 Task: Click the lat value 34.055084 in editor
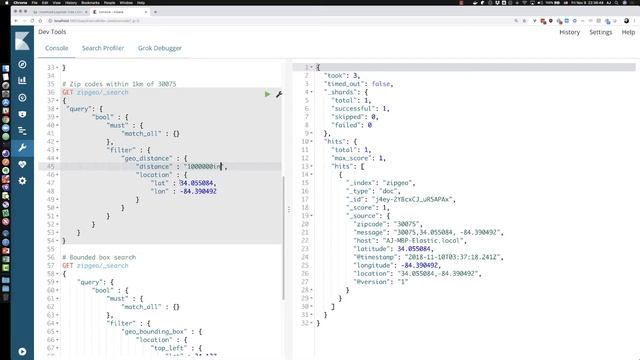(198, 183)
